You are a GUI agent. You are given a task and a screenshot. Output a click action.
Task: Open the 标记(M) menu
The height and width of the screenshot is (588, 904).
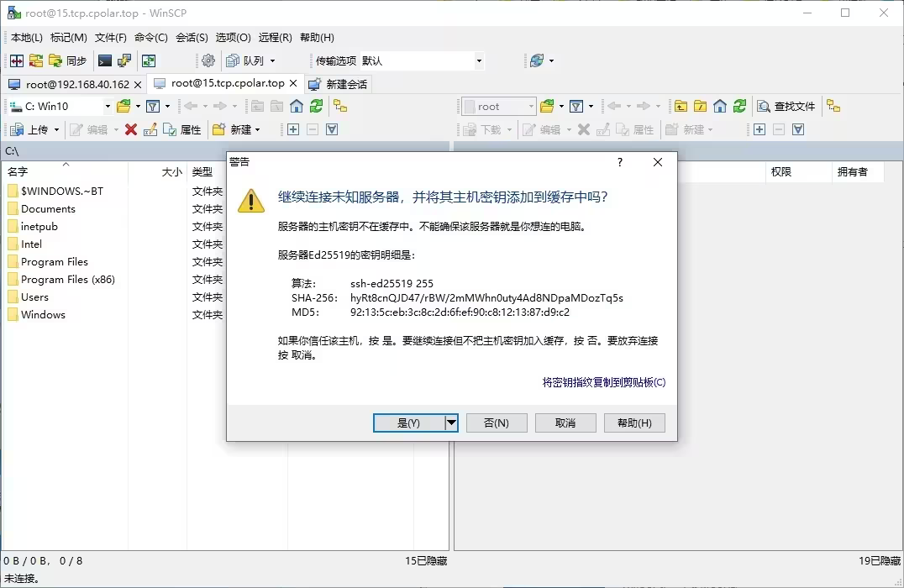pos(69,38)
